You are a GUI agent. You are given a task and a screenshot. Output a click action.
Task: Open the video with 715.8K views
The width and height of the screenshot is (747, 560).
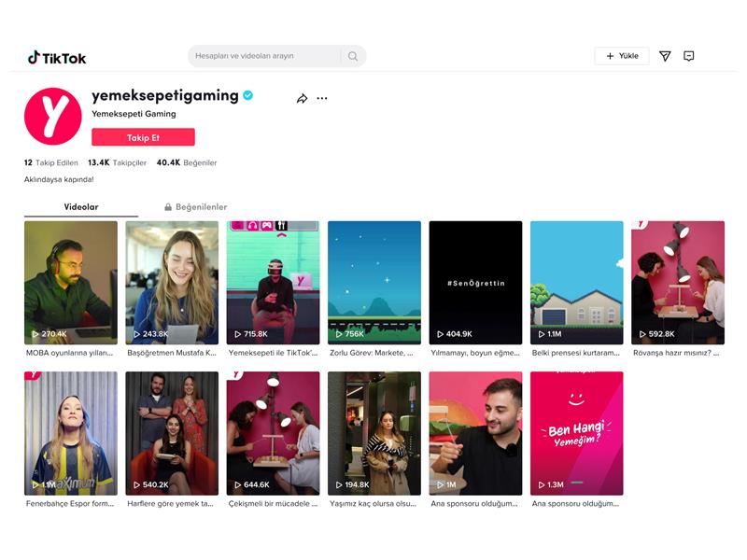[273, 283]
